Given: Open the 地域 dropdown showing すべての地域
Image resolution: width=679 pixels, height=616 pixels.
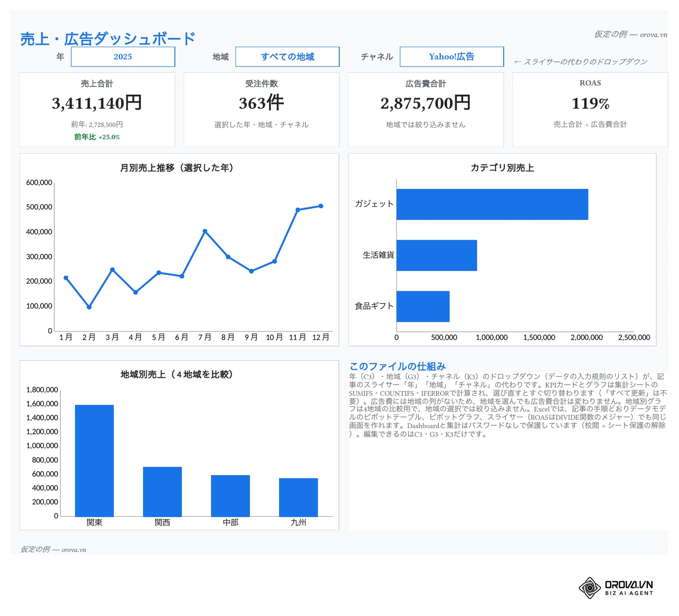Looking at the screenshot, I should (x=287, y=56).
